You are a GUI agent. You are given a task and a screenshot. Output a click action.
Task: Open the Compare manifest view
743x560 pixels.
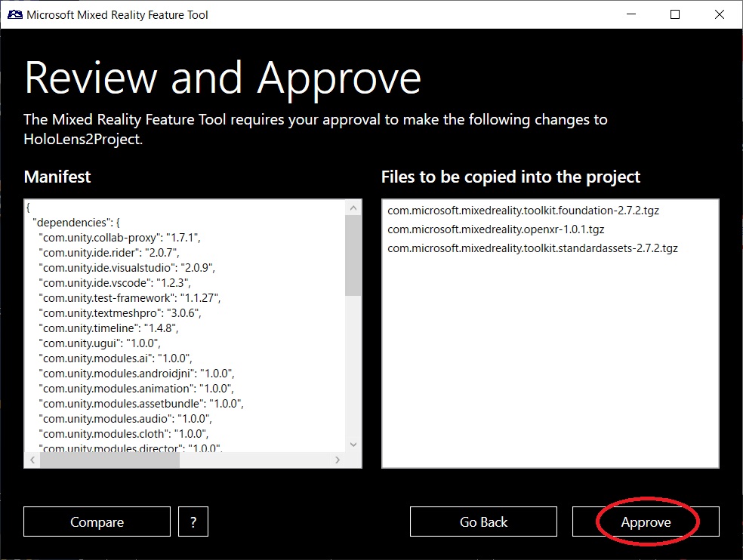[97, 522]
